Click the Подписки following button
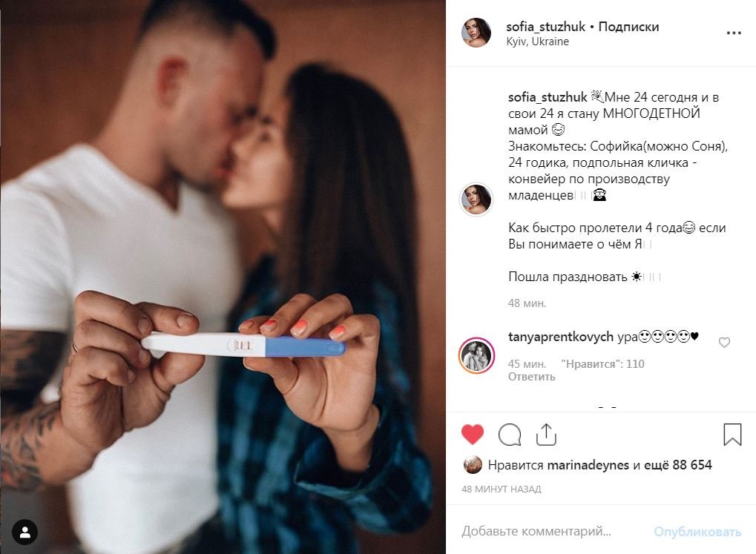 [628, 27]
